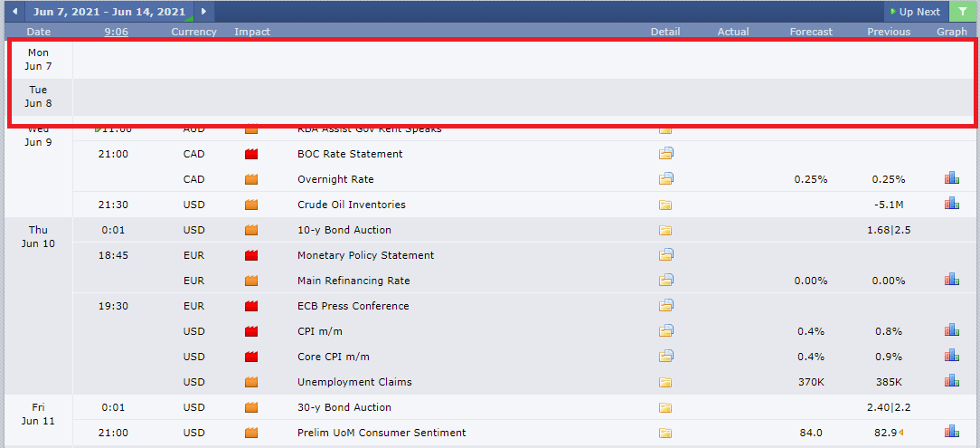Open the calendar filter funnel icon
This screenshot has width=980, height=448.
click(x=961, y=11)
